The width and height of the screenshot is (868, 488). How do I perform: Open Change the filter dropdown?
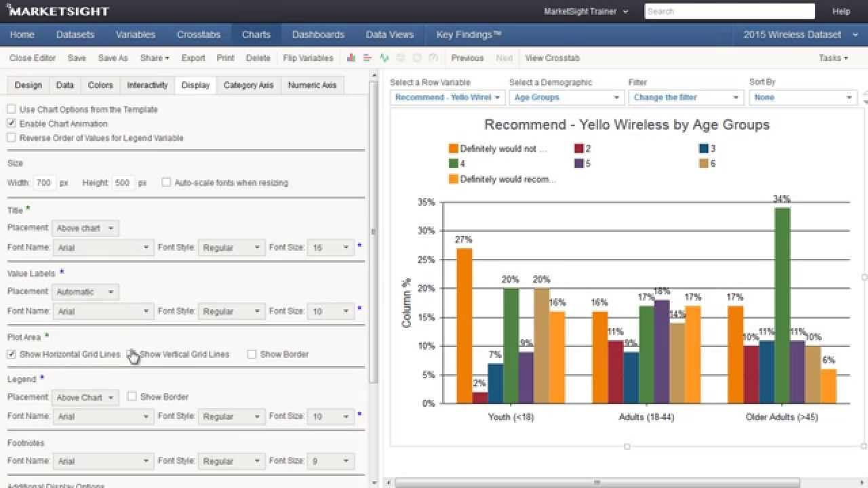point(686,98)
